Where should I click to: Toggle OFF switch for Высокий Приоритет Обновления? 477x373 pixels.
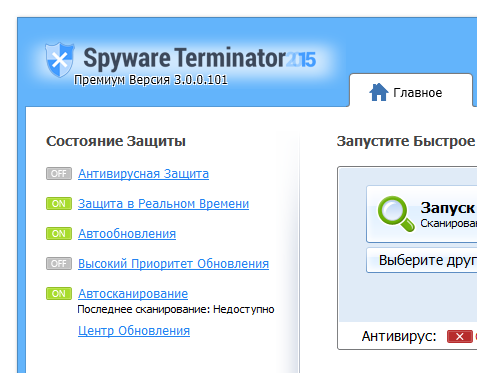(59, 264)
